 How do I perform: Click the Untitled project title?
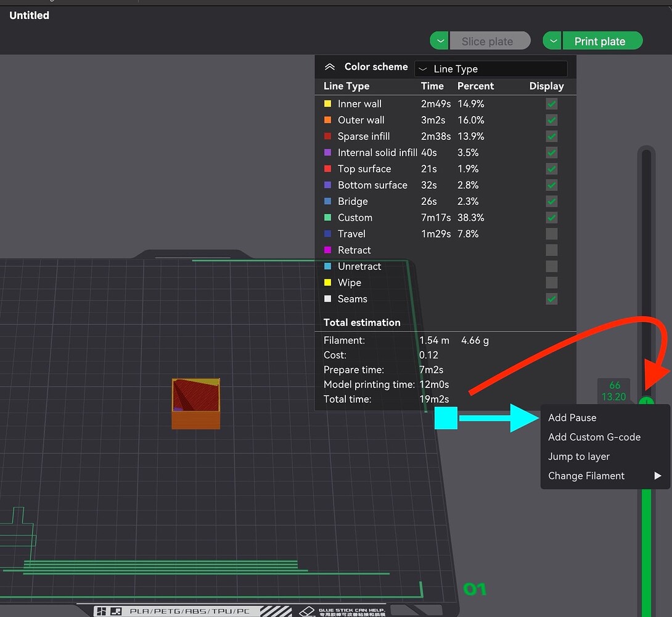click(29, 15)
